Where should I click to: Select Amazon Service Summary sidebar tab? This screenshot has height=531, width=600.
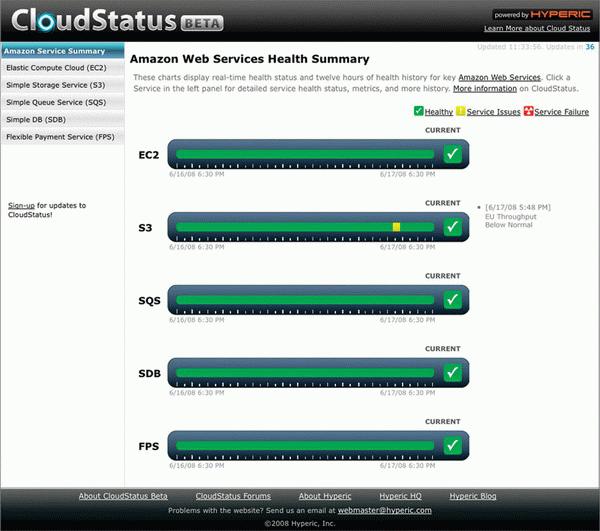coord(62,51)
